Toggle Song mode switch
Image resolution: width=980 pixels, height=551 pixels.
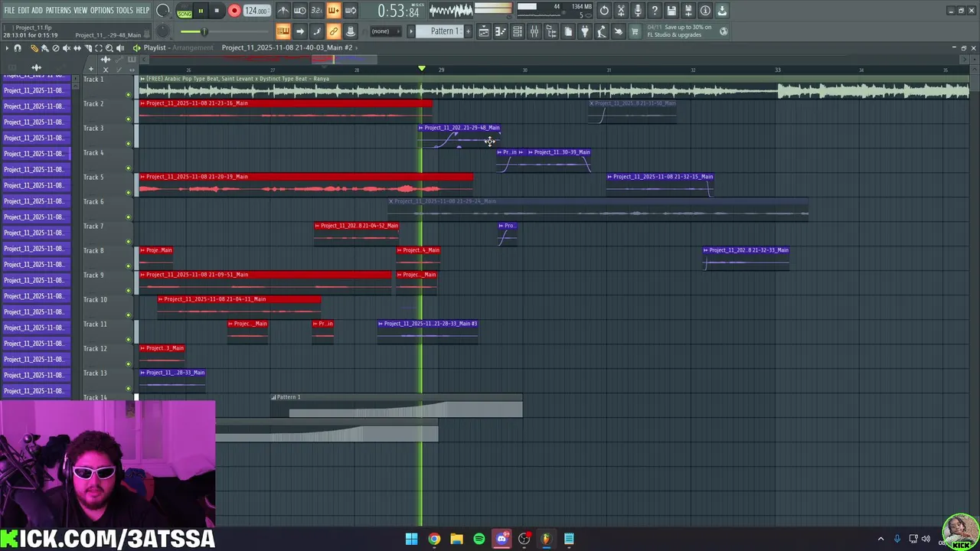click(x=185, y=14)
